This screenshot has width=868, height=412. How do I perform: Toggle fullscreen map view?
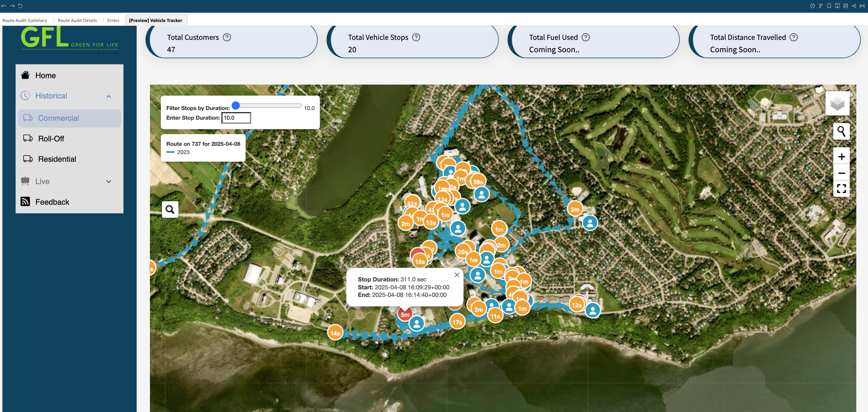click(x=841, y=188)
